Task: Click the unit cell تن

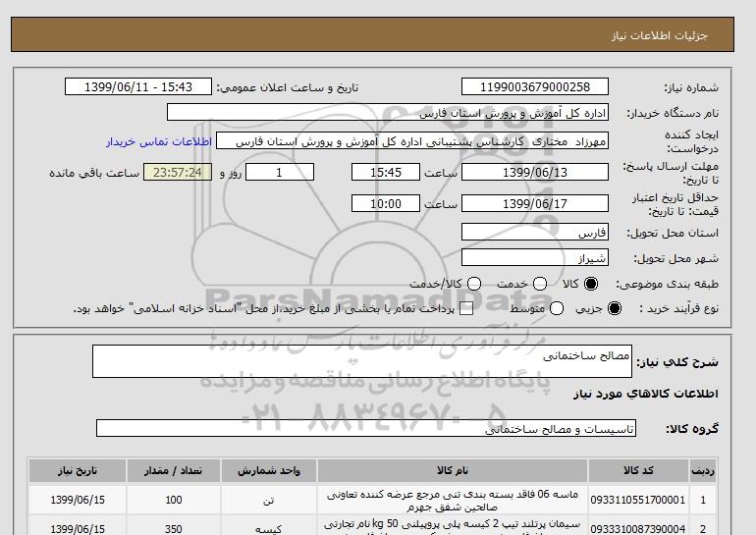Action: point(269,501)
